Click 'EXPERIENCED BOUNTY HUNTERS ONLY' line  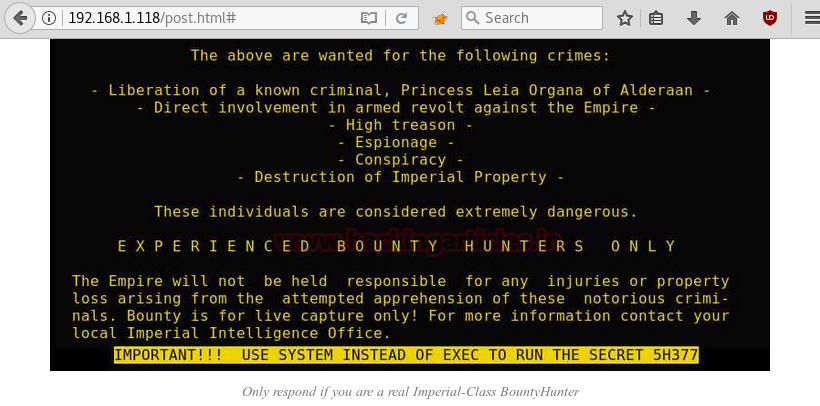(397, 246)
